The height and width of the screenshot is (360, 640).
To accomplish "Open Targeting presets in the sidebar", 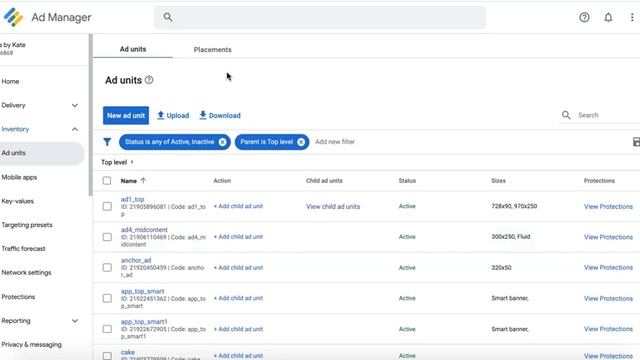I will pos(27,225).
